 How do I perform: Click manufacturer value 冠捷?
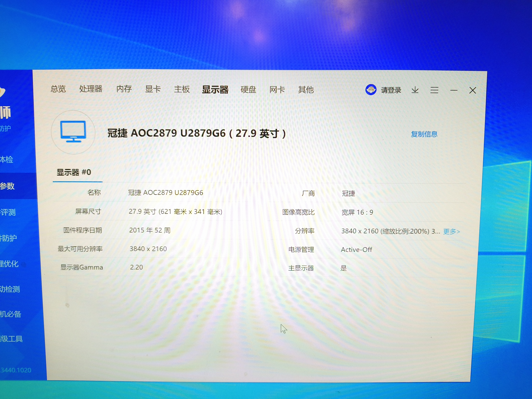click(349, 193)
